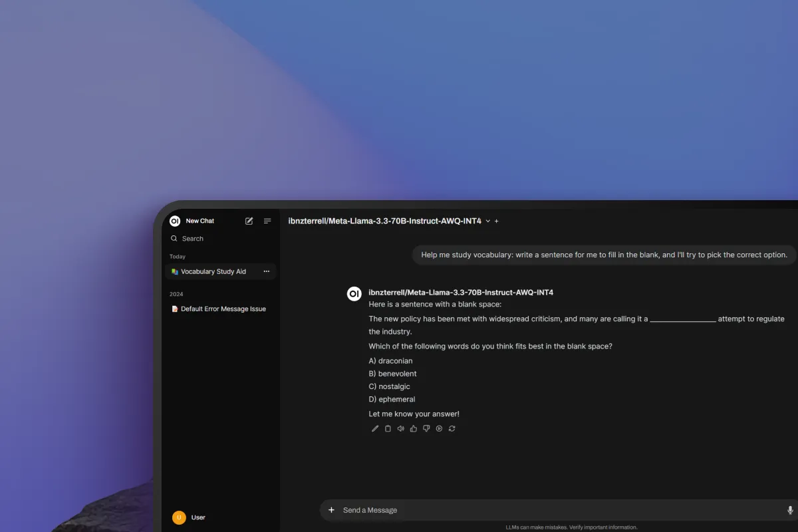Screen dimensions: 798x532
Task: Open the Search feature in the sidebar
Action: 192,238
